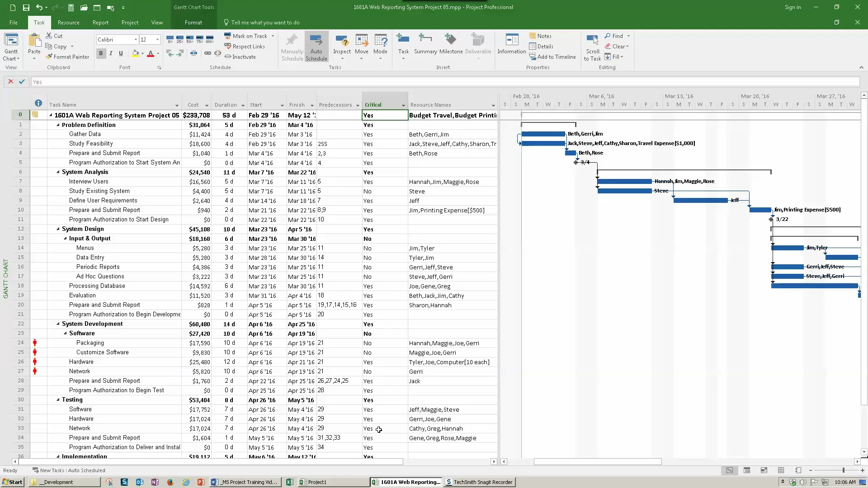The image size is (868, 488).
Task: Click the Link tasks chain icon
Action: tap(208, 53)
